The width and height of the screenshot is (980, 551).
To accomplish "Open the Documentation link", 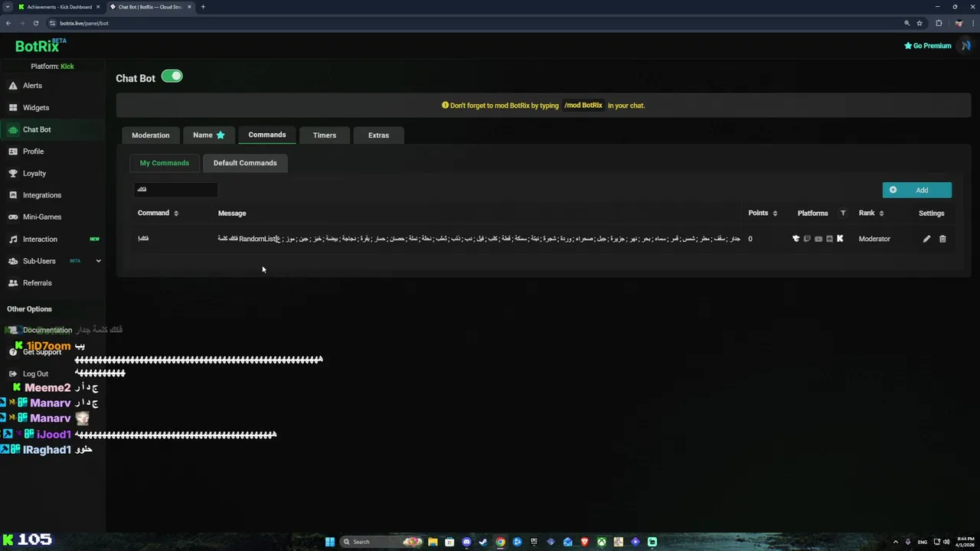I will pyautogui.click(x=47, y=331).
